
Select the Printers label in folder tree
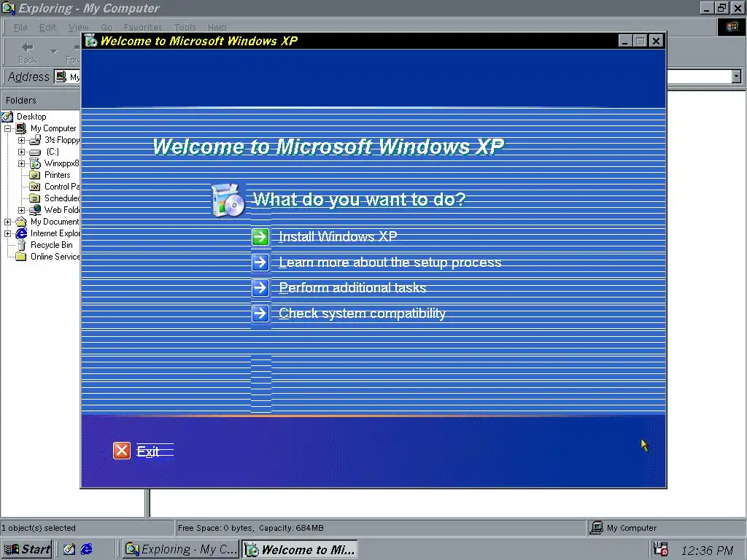(x=57, y=175)
